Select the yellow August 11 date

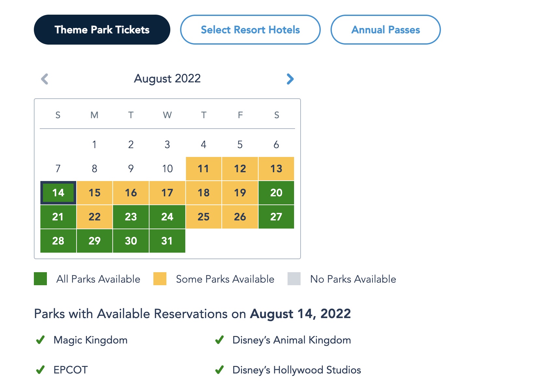click(204, 169)
